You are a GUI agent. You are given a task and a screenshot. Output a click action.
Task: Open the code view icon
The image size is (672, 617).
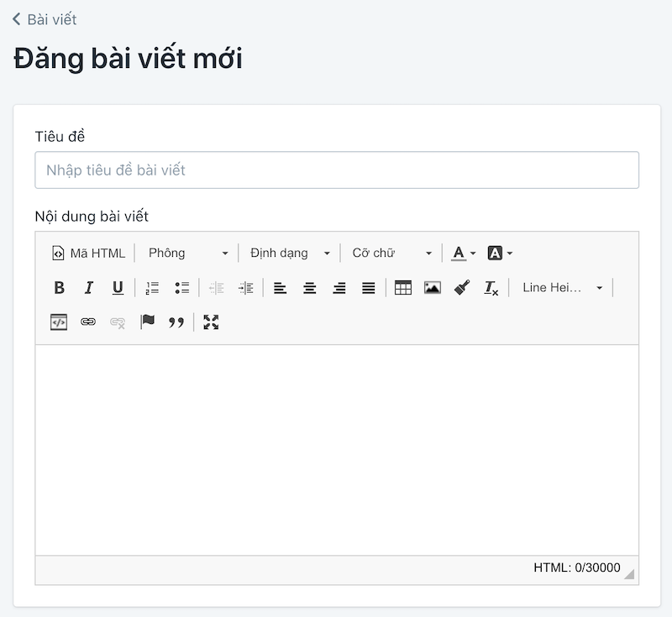coord(57,322)
